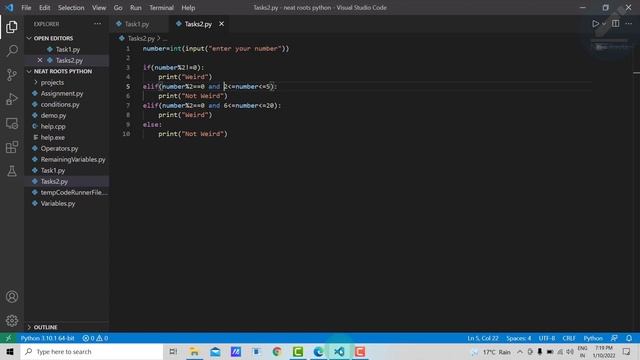Screen dimensions: 640x360
Task: Select Task1.py in Open Editors
Action: pos(67,49)
